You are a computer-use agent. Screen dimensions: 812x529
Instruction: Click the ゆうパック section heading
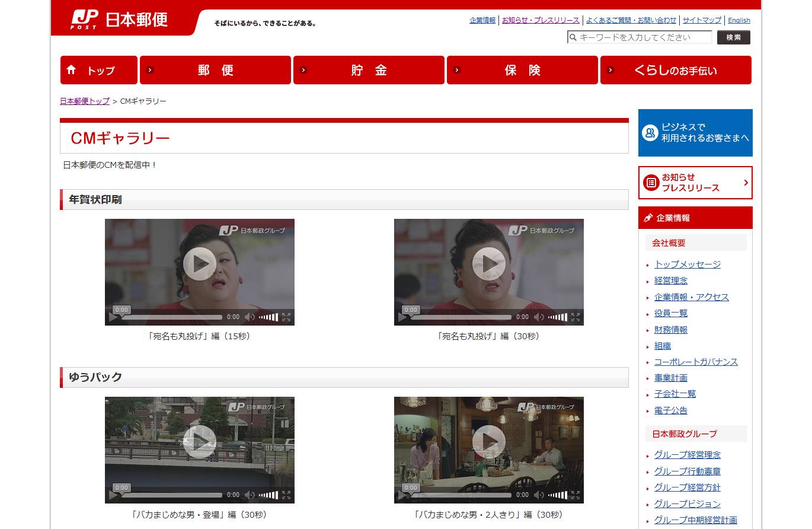pos(95,377)
